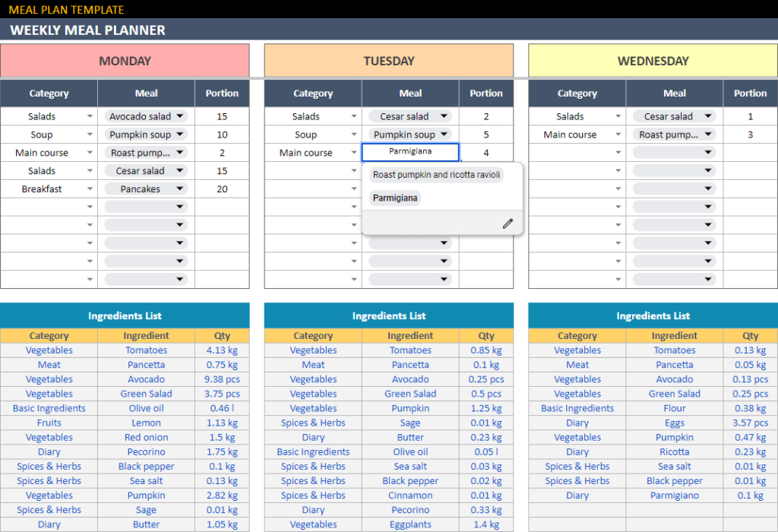The width and height of the screenshot is (778, 532).
Task: Select Parmigiana option from dropdown list
Action: pos(394,198)
